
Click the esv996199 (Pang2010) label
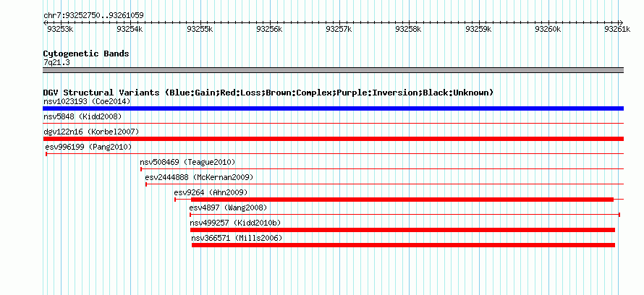point(88,147)
